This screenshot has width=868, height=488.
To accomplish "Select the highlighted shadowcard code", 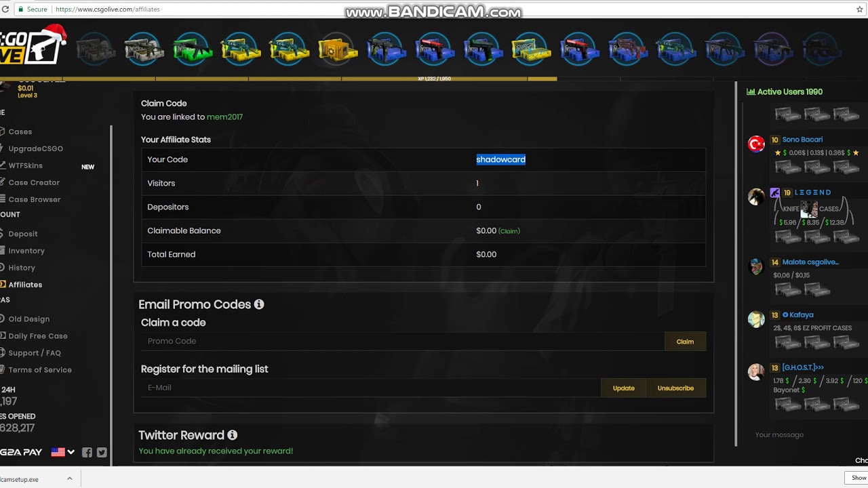I will (x=500, y=159).
